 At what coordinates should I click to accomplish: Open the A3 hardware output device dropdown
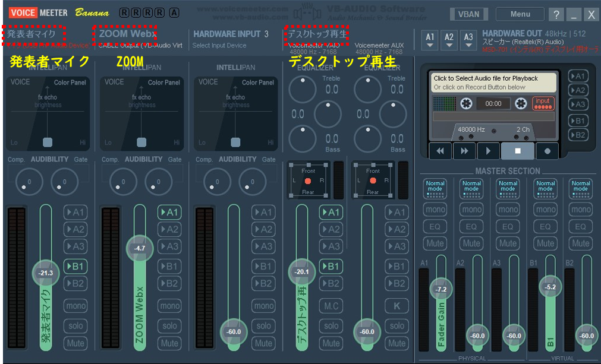point(468,40)
